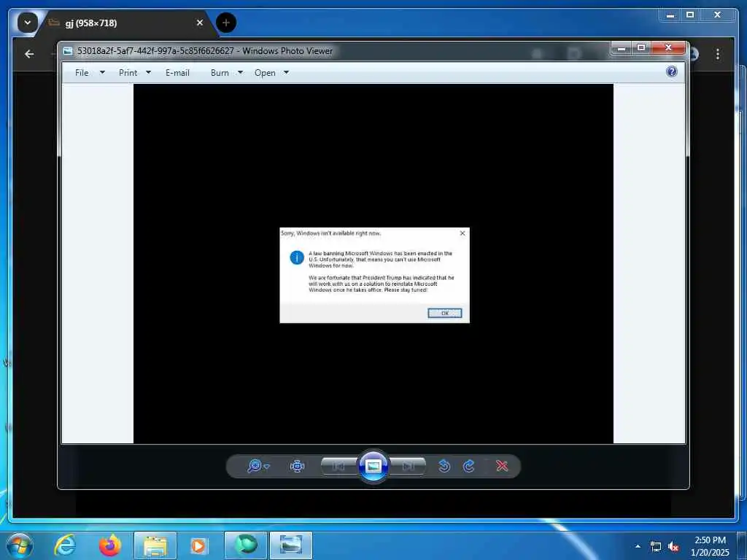Launch Internet Explorer from taskbar
The width and height of the screenshot is (747, 560).
click(x=65, y=545)
